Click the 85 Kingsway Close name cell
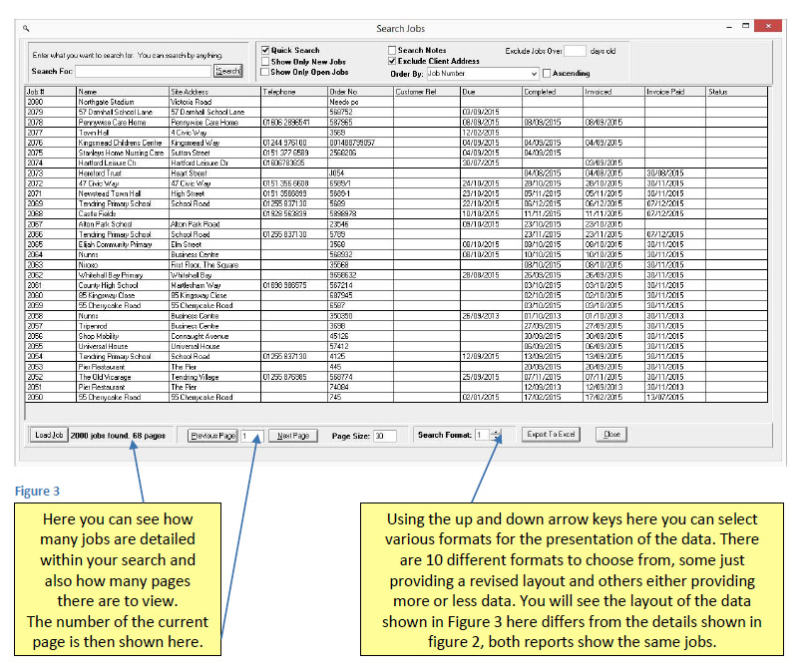 (x=123, y=295)
